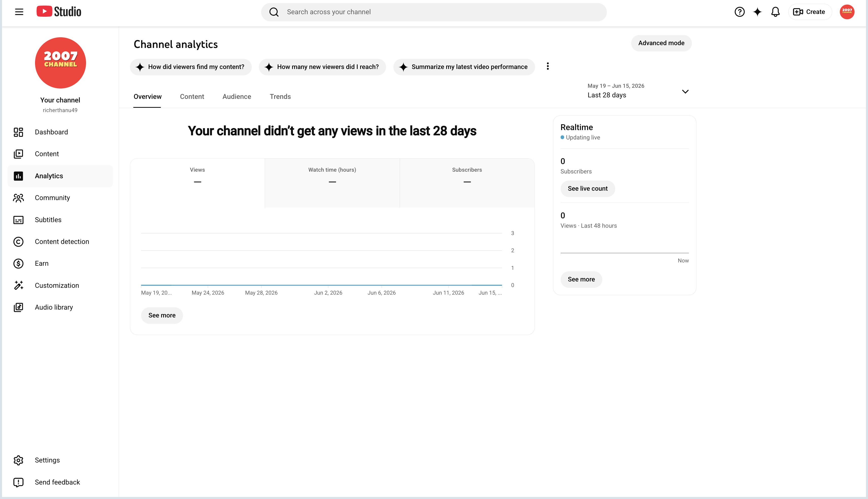The width and height of the screenshot is (868, 499).
Task: Click 'How did viewers find my content?' label
Action: (196, 67)
